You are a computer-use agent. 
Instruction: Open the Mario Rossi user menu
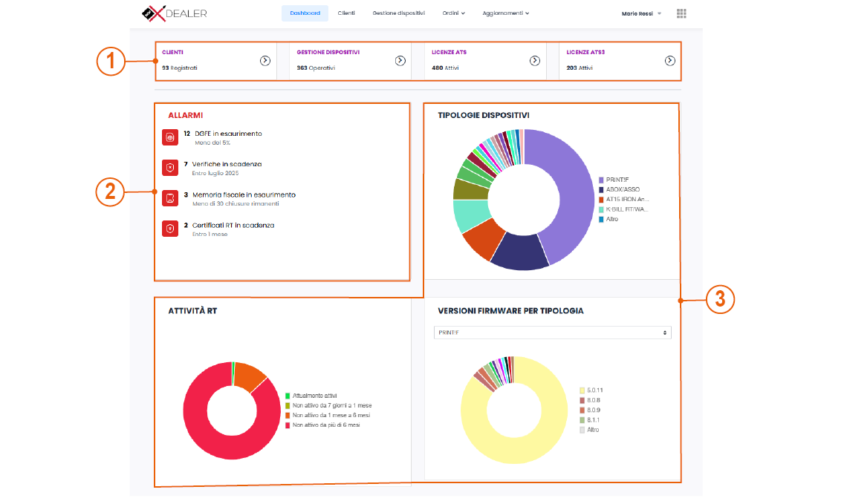pyautogui.click(x=637, y=13)
